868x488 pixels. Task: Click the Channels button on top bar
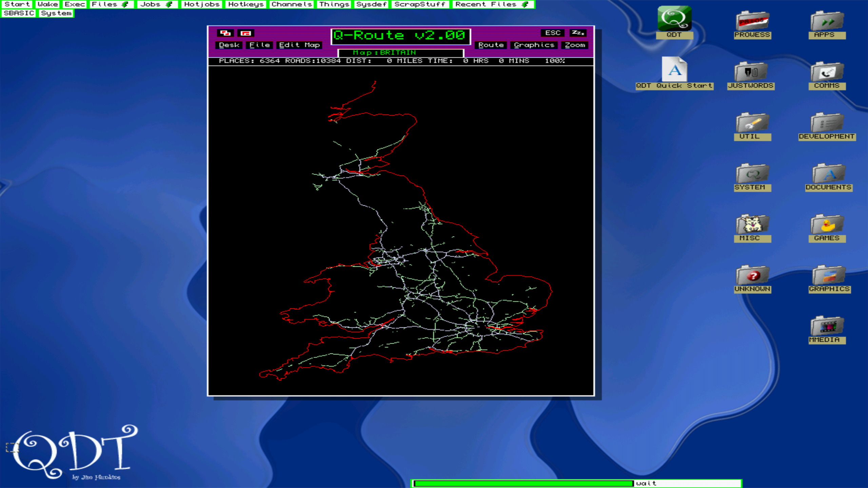292,4
